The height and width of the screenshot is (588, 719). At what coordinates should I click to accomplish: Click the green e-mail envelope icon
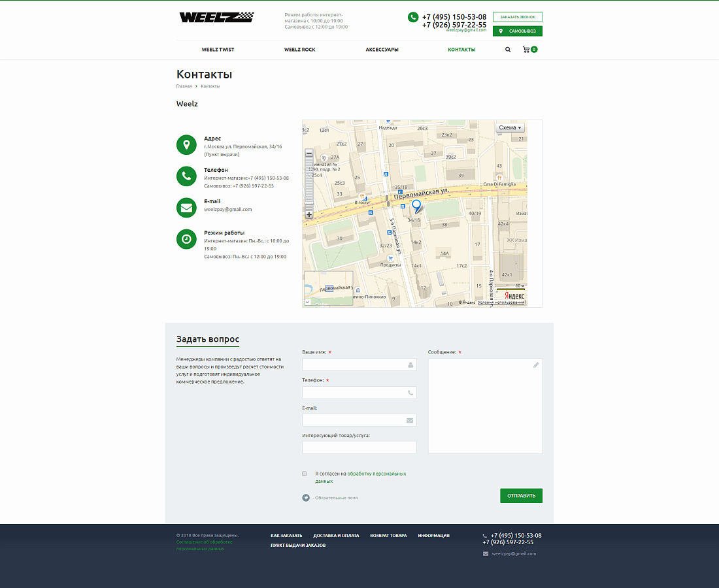(186, 208)
